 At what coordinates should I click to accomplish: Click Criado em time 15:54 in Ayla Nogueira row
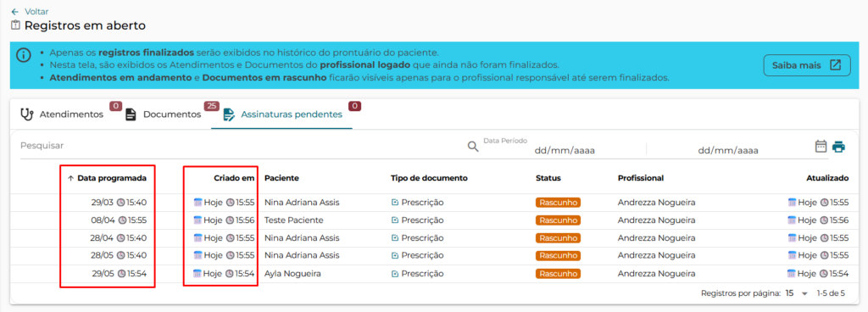(x=245, y=273)
